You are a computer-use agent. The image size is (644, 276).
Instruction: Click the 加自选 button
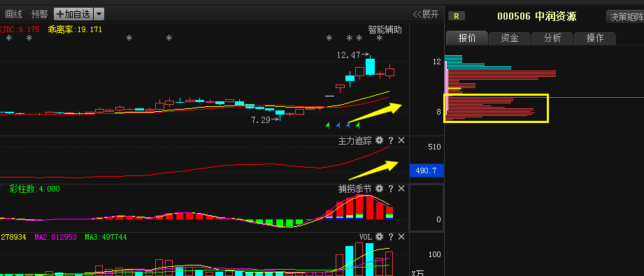click(73, 15)
